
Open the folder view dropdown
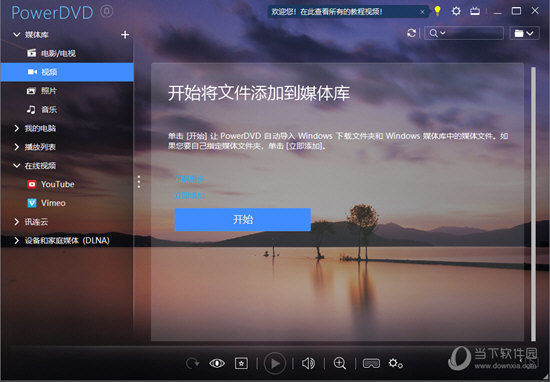coord(524,33)
